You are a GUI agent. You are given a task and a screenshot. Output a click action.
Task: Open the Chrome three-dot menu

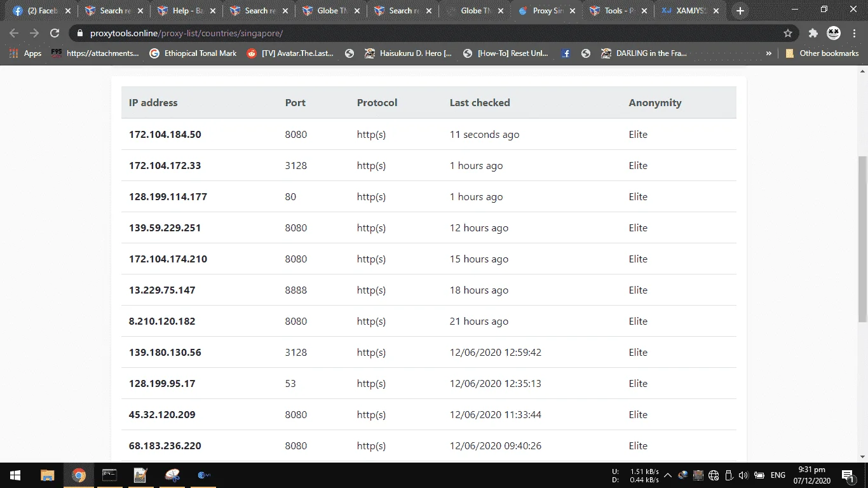click(x=855, y=33)
